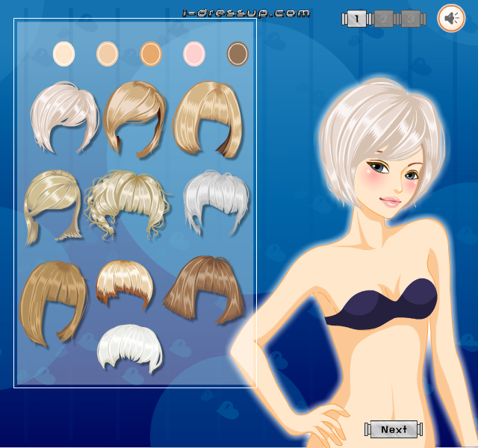Viewport: 478px width, 448px height.
Task: Jump to step 2 in the progress bar
Action: (383, 19)
